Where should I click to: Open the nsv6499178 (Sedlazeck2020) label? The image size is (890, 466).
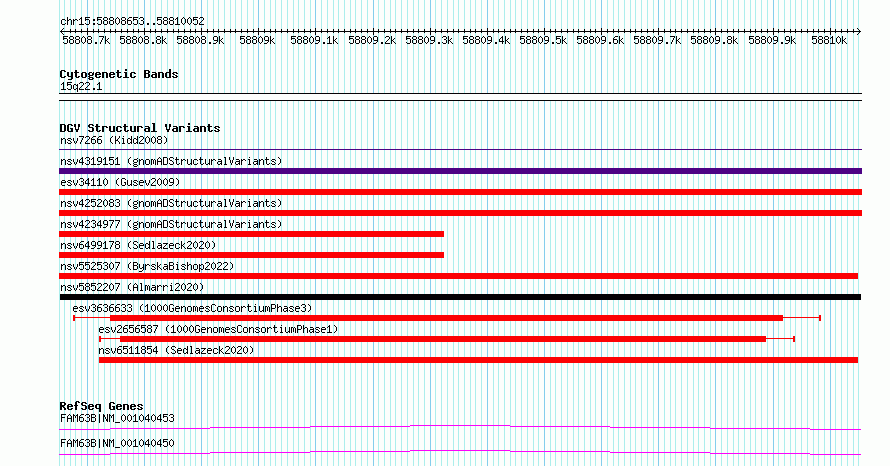coord(138,245)
